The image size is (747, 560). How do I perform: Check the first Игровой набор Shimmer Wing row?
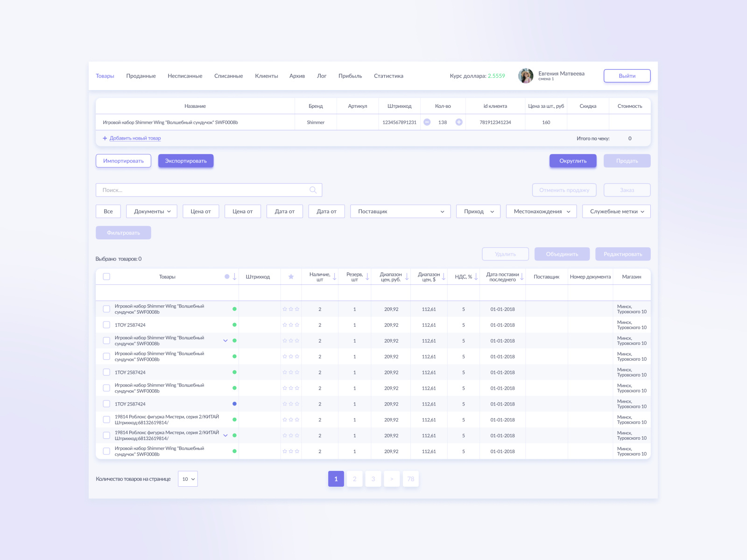pos(106,308)
